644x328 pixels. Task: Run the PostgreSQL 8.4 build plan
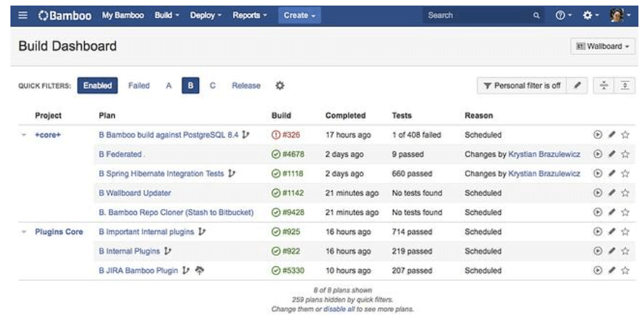click(x=597, y=134)
